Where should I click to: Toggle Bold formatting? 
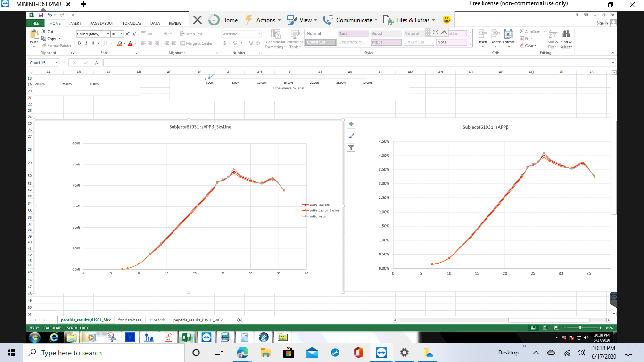click(x=79, y=43)
